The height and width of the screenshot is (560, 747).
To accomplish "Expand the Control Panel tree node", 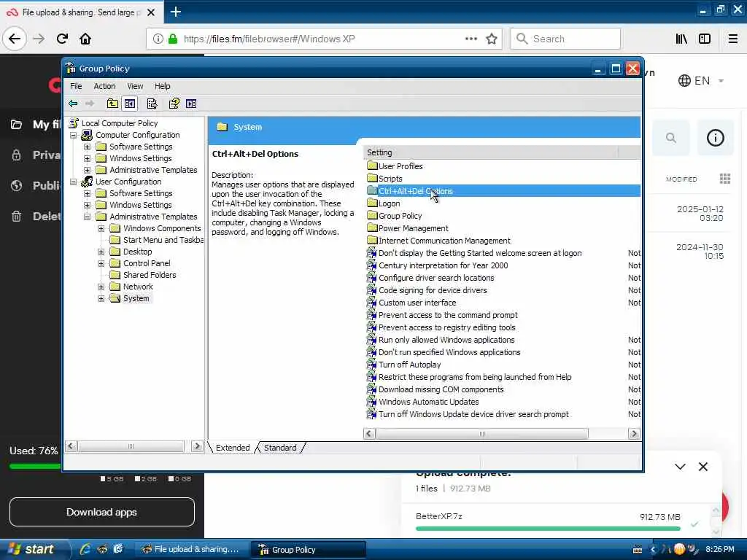I will (101, 263).
